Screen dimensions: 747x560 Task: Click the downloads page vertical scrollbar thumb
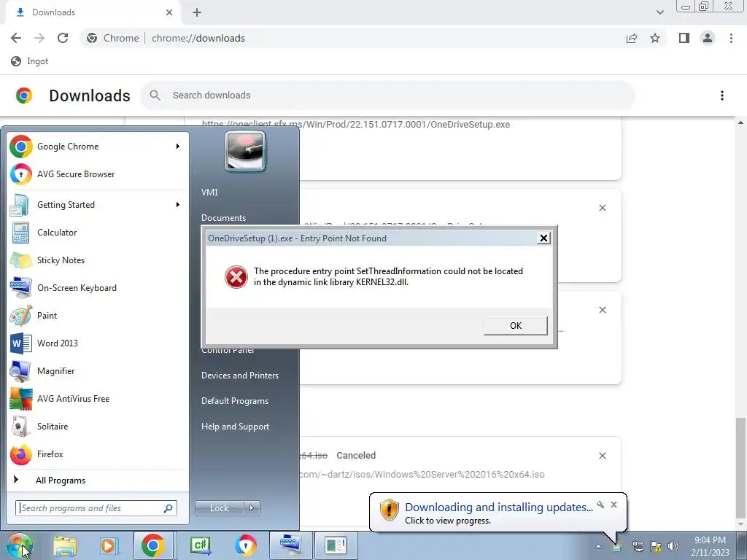(740, 467)
